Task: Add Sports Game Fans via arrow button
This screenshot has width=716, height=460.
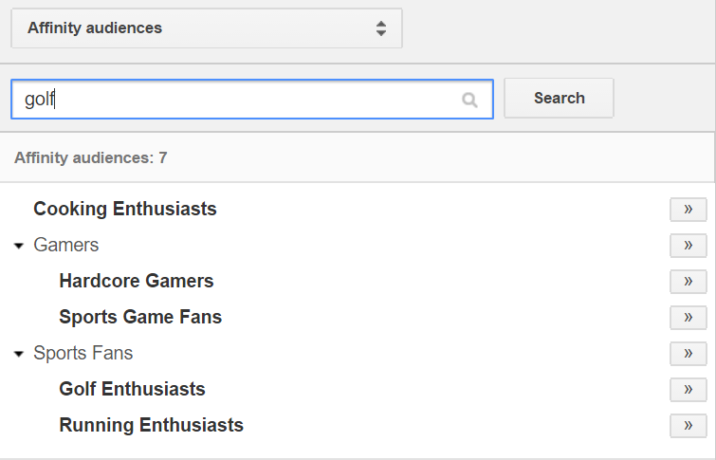Action: [688, 317]
